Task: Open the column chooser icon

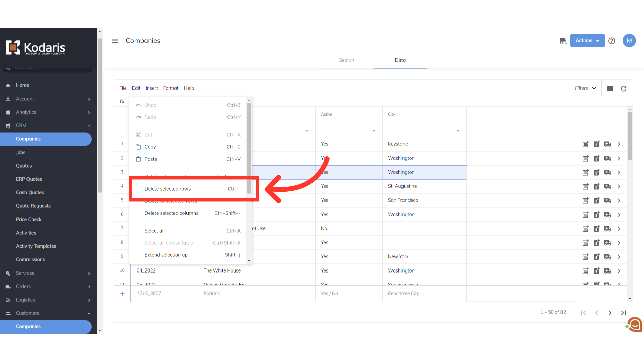Action: click(610, 88)
